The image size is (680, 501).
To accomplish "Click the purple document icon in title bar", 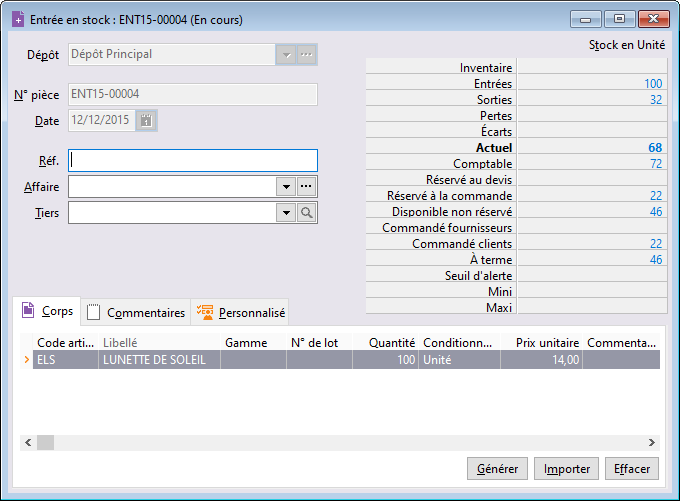I will tap(18, 20).
